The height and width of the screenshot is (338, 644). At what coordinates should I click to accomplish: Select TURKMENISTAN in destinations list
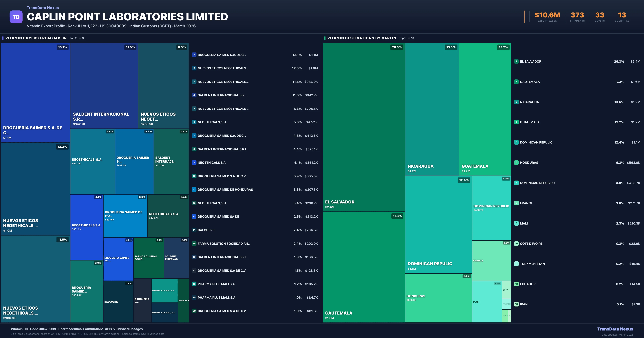(x=532, y=264)
